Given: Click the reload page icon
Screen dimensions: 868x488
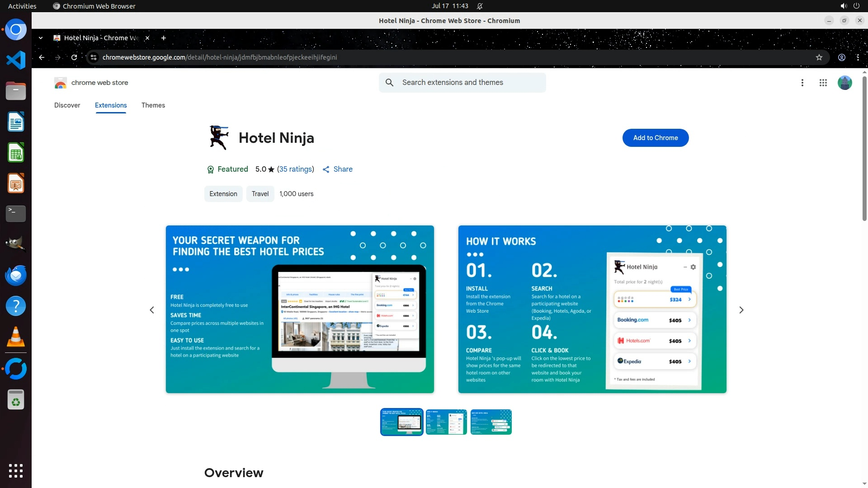Looking at the screenshot, I should coord(74,57).
